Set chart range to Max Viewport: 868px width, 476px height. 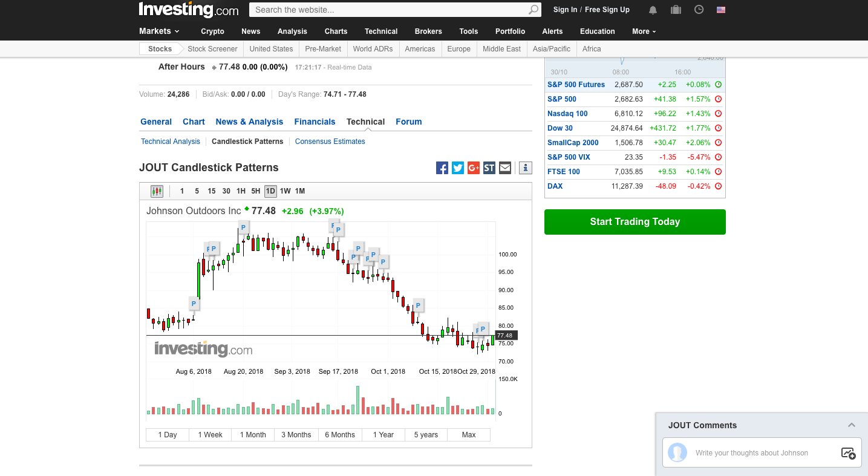pyautogui.click(x=469, y=435)
